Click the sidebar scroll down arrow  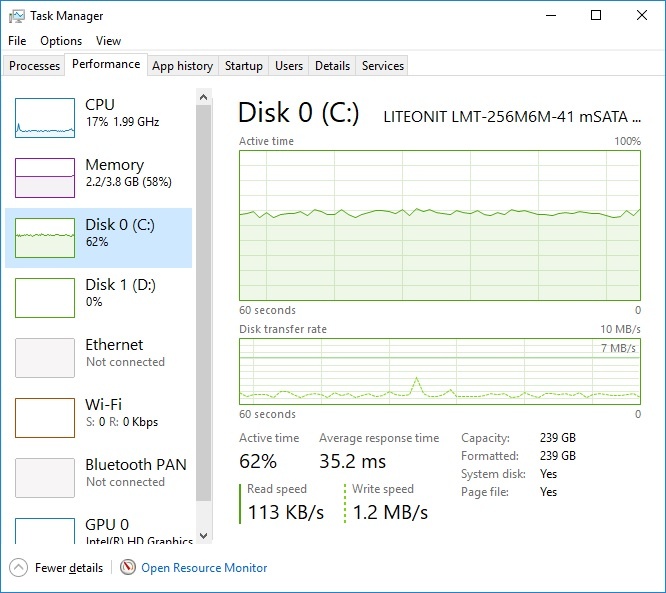click(203, 535)
